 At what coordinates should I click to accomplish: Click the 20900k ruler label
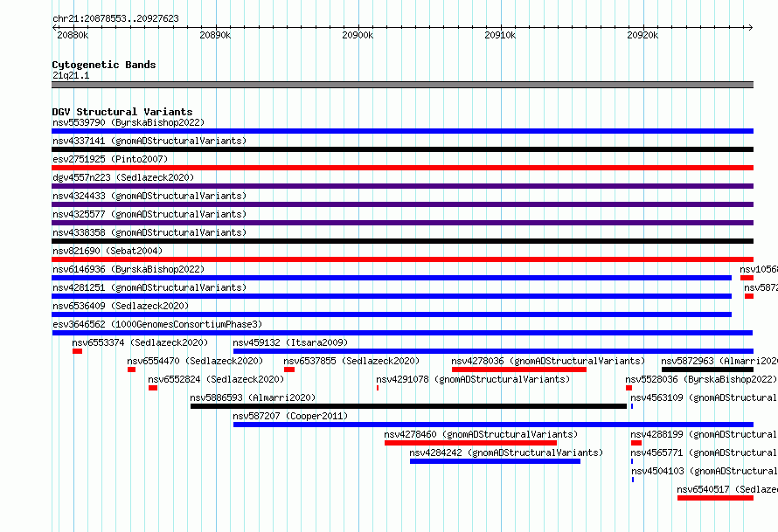358,35
